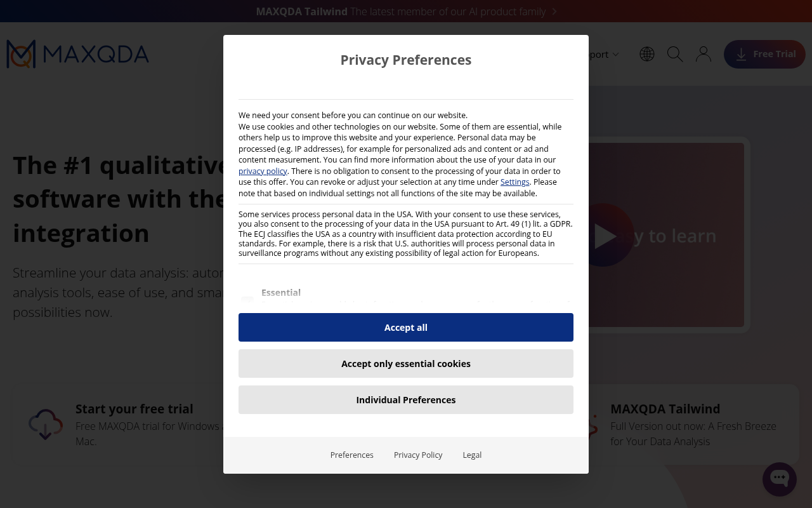Click the Free Trial download button

(x=764, y=54)
